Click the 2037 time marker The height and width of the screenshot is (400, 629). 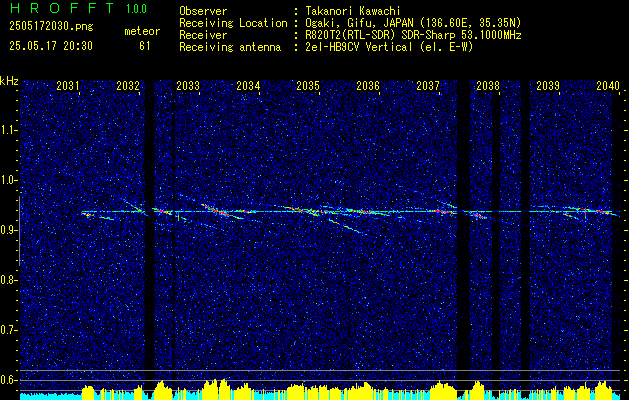428,86
